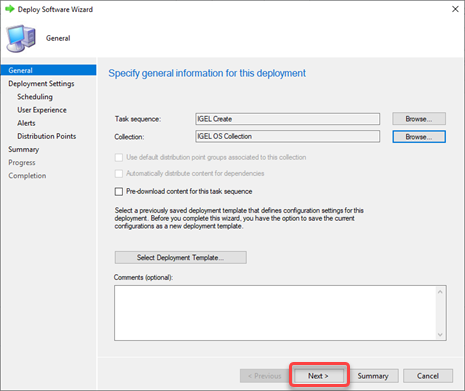The image size is (465, 391).
Task: Click the computer monitor General icon
Action: tap(21, 38)
